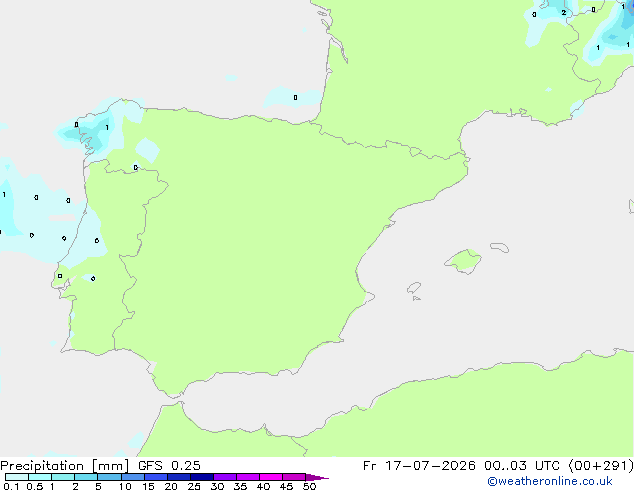Click the 'Fr 17-07-2026' date text
Viewport: 634px width, 490px height.
419,466
